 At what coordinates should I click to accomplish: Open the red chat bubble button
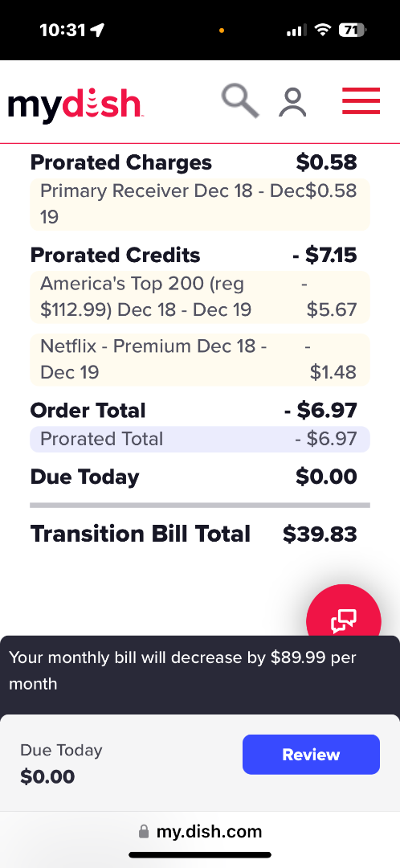pyautogui.click(x=344, y=620)
